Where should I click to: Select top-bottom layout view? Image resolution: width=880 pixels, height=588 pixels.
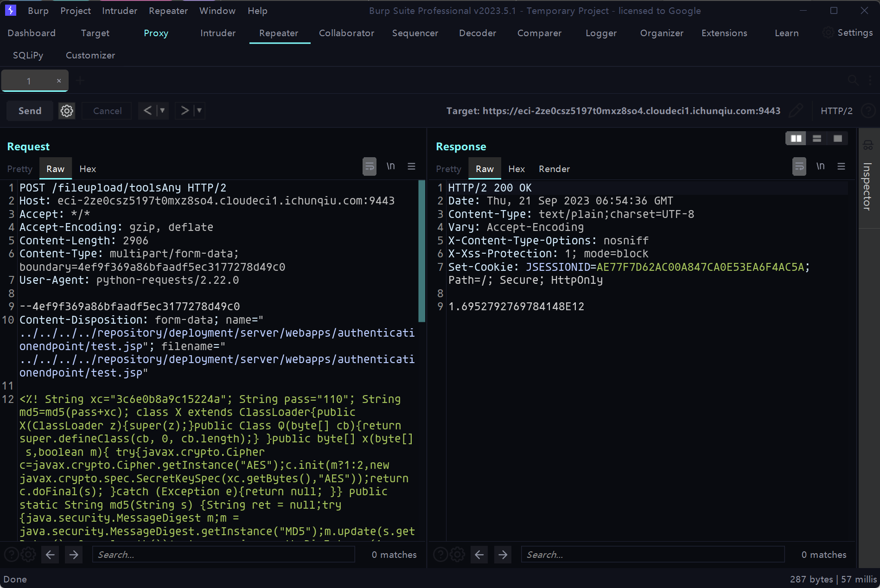click(817, 138)
